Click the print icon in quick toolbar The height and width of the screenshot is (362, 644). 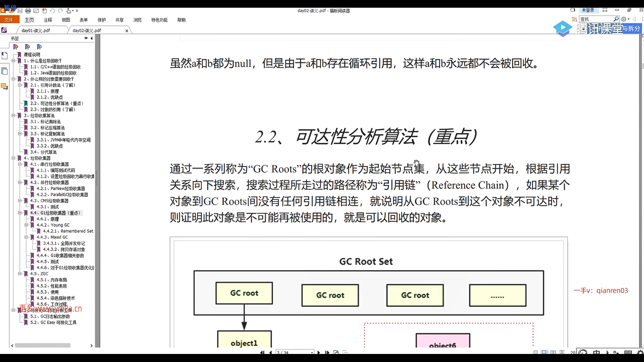pos(28,11)
